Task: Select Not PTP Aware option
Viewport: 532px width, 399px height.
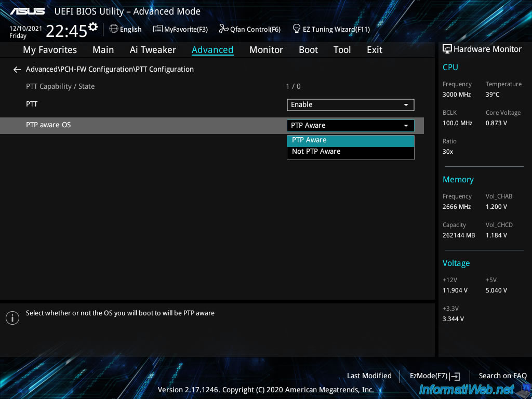Action: click(351, 152)
